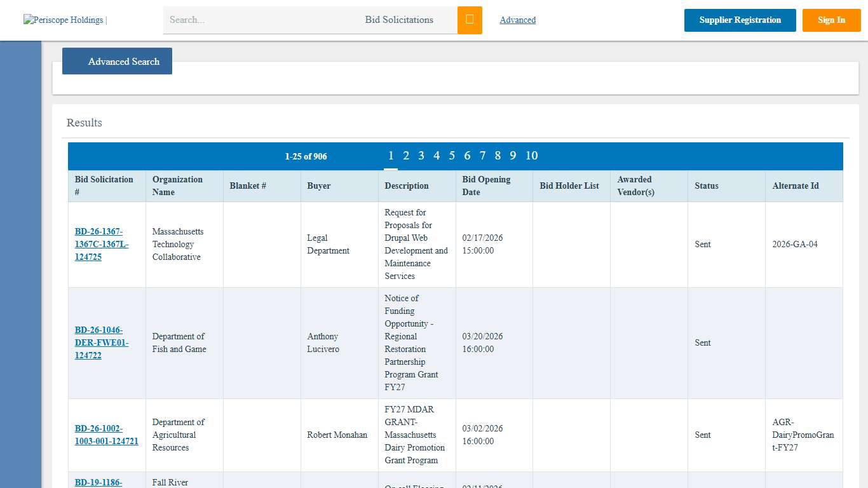Screen dimensions: 868x488
Task: Go to results page 10
Action: click(531, 156)
